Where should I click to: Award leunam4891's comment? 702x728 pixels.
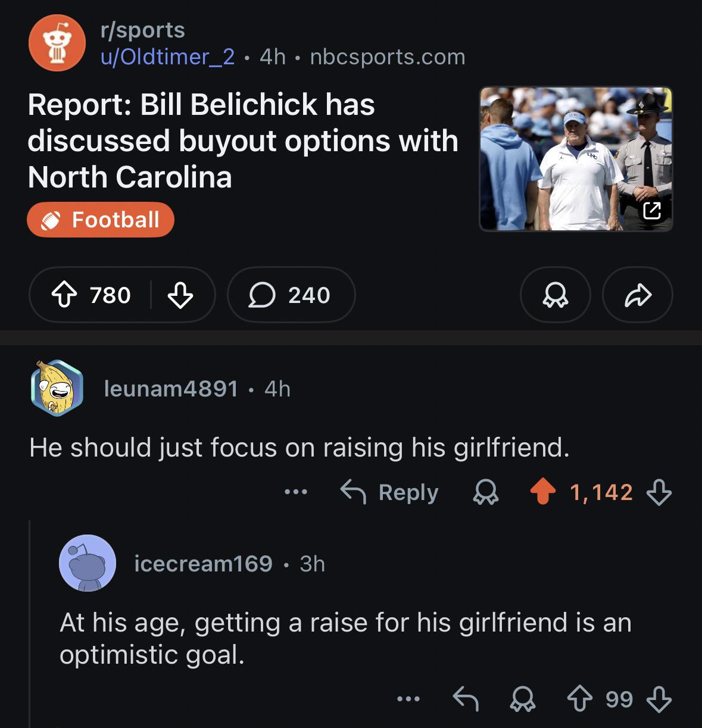(x=485, y=492)
